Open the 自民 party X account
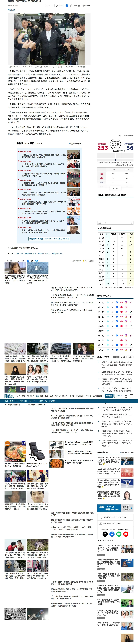Screen dimensions: 138x644 (112, 302)
